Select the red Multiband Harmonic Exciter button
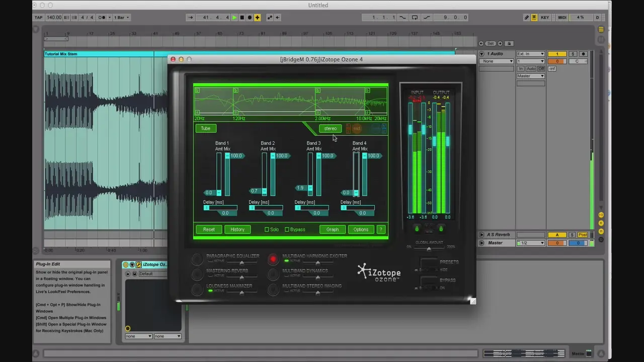 pyautogui.click(x=273, y=259)
